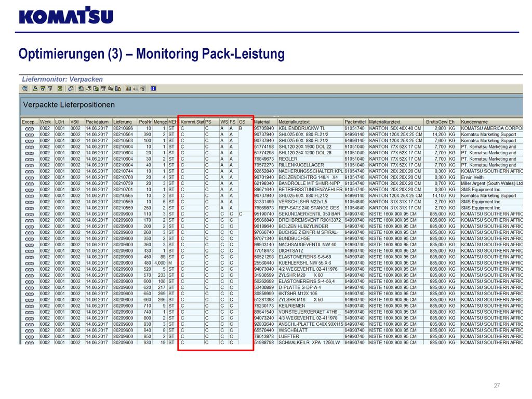Click the packaging text KARTON 50X 40X 40 CM
The height and width of the screenshot is (399, 532).
(x=395, y=129)
